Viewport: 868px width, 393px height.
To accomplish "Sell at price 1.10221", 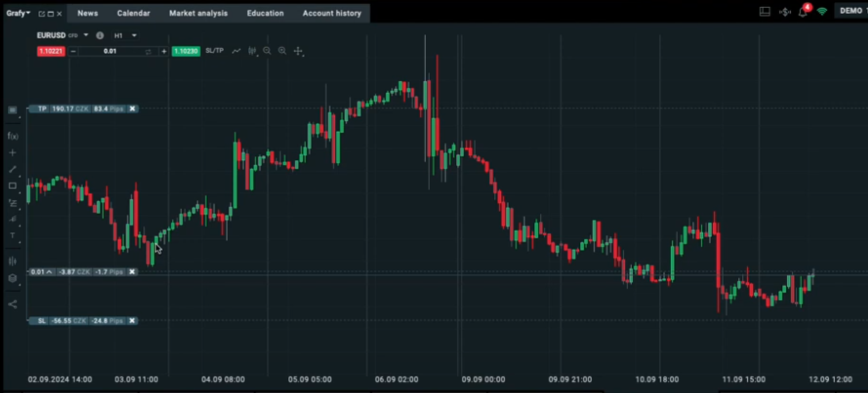I will coord(51,51).
